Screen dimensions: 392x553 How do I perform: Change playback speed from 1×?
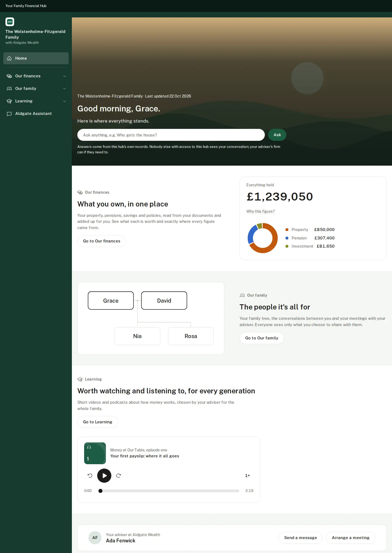click(247, 476)
